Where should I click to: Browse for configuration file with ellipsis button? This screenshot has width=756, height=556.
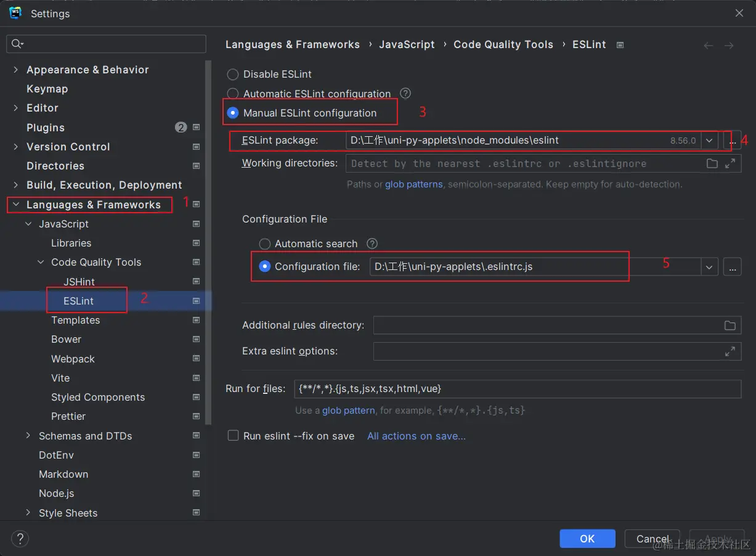[732, 267]
